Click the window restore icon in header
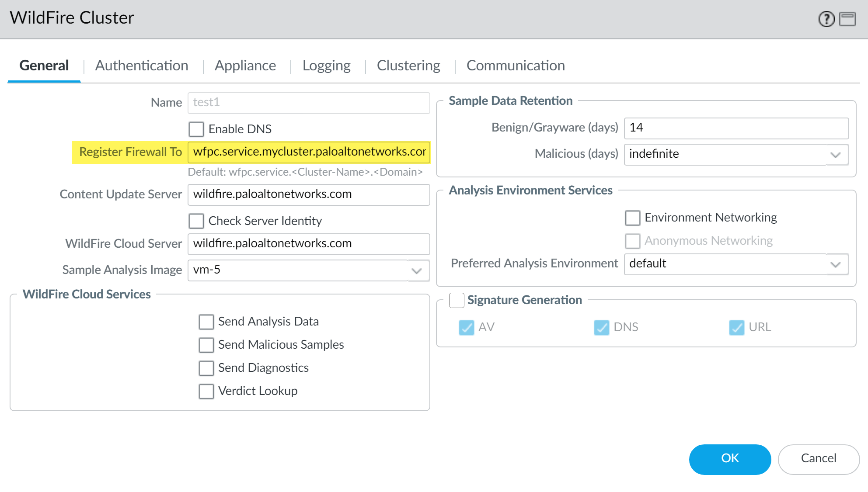Viewport: 868px width, 492px height. tap(847, 19)
